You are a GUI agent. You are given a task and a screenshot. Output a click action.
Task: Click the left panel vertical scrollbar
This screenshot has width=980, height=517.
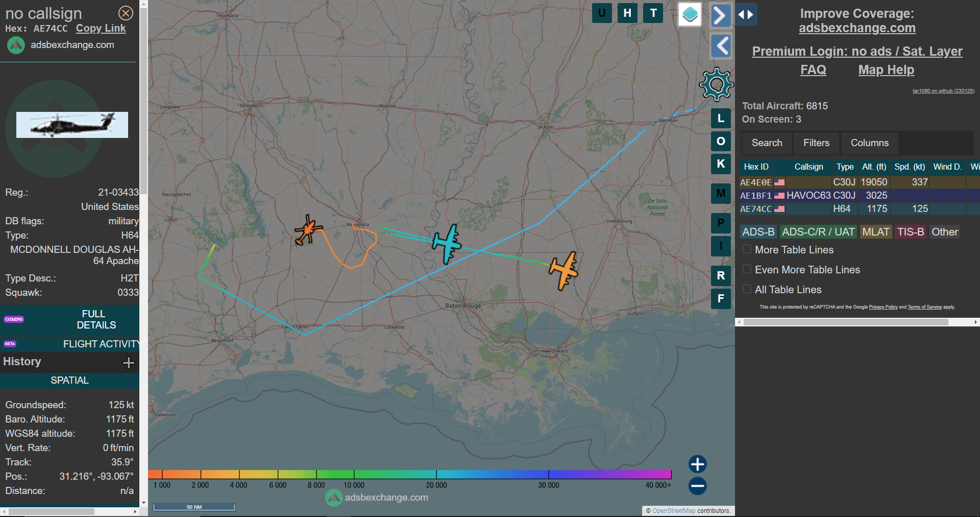pyautogui.click(x=144, y=102)
